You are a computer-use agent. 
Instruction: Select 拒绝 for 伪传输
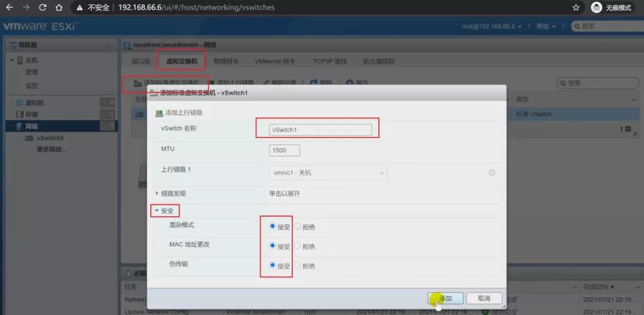(298, 266)
